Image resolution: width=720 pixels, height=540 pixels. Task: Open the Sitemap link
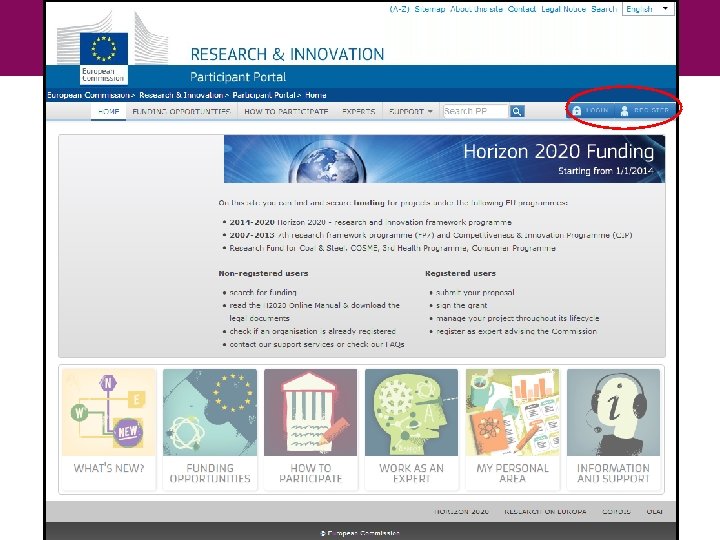tap(430, 9)
